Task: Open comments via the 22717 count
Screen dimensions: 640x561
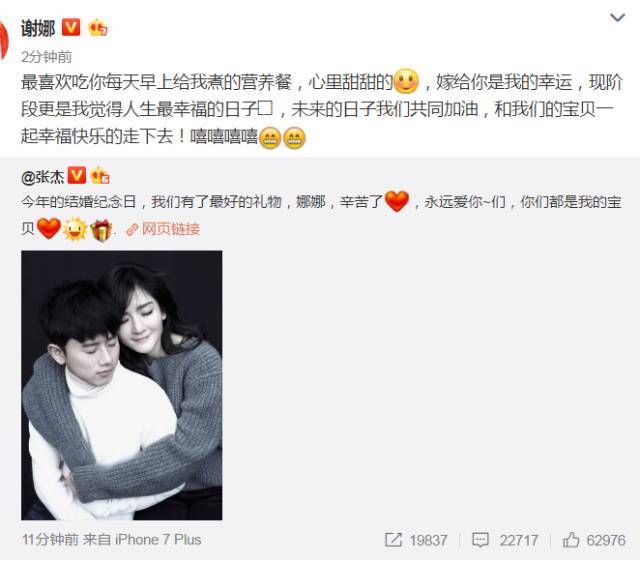Action: pos(519,540)
